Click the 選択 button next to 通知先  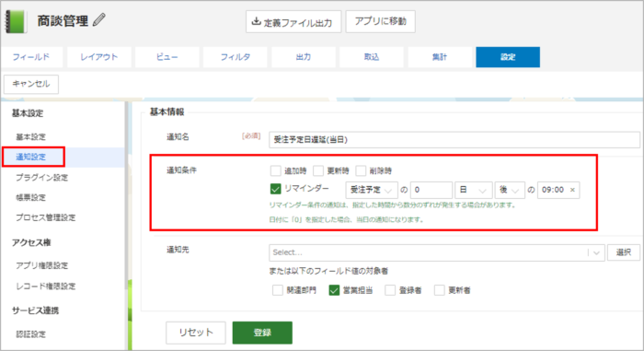coord(624,252)
